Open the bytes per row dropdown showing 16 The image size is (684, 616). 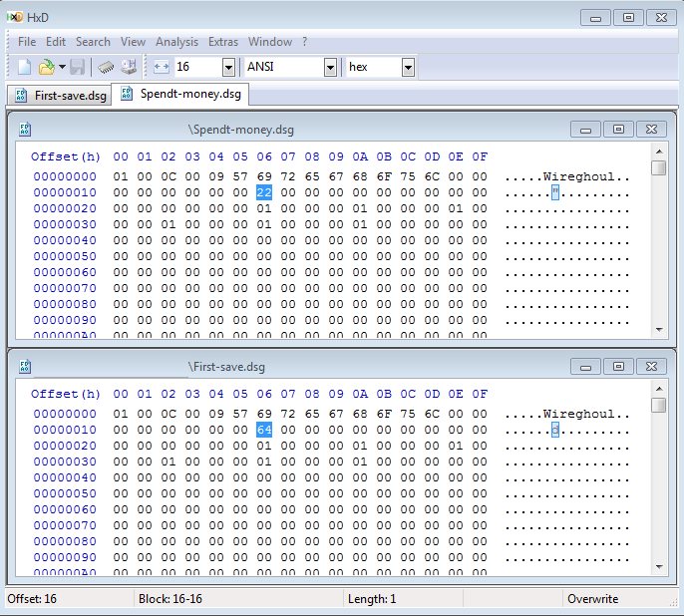coord(228,67)
